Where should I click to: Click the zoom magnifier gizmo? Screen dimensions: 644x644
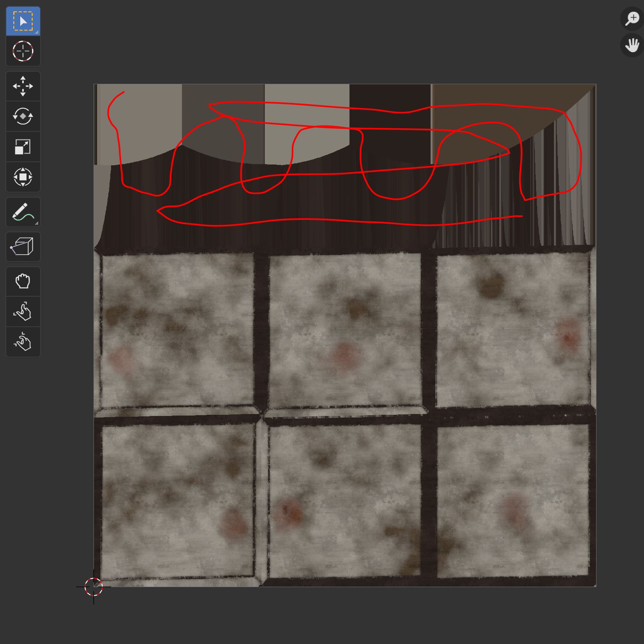[632, 19]
